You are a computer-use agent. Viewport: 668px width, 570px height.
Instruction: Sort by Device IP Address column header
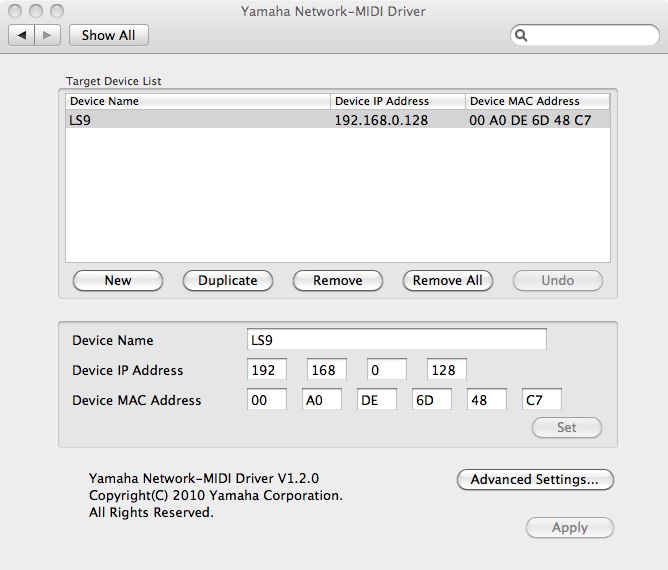point(398,101)
